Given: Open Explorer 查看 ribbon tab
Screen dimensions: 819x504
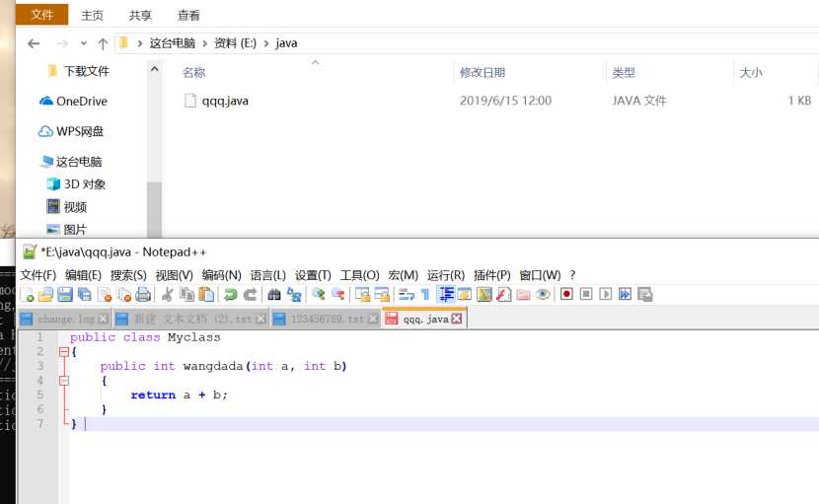Looking at the screenshot, I should 188,15.
